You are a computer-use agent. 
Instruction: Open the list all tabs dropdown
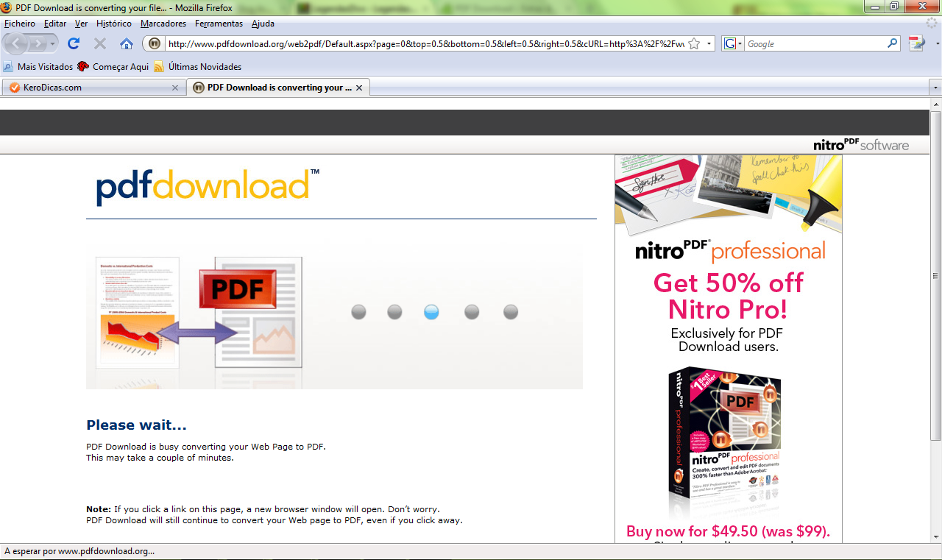pyautogui.click(x=935, y=88)
